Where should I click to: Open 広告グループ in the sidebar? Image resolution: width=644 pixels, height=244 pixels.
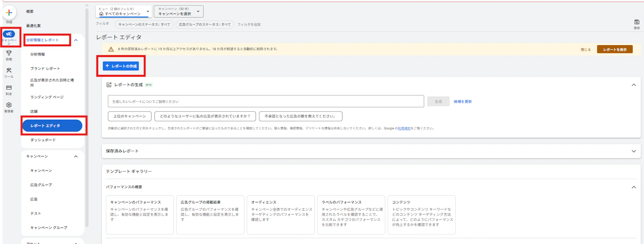point(41,185)
